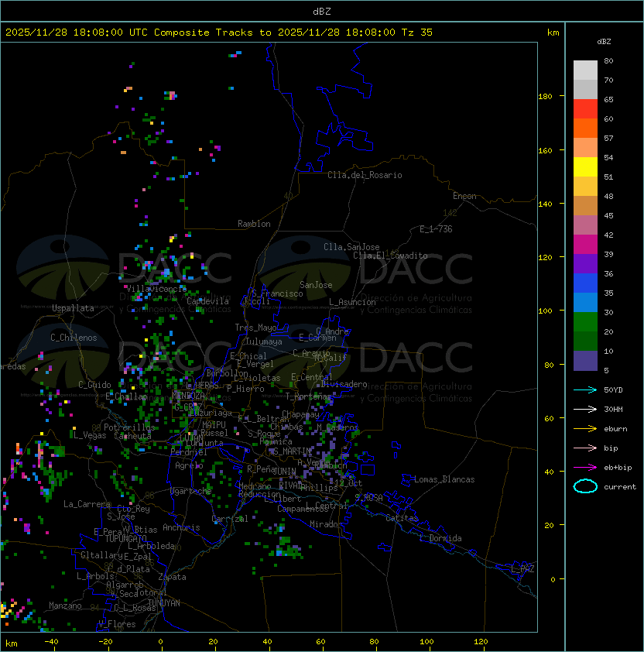Viewport: 644px width, 652px height.
Task: Click the '120' tick on the horizontal km axis
Action: 481,642
